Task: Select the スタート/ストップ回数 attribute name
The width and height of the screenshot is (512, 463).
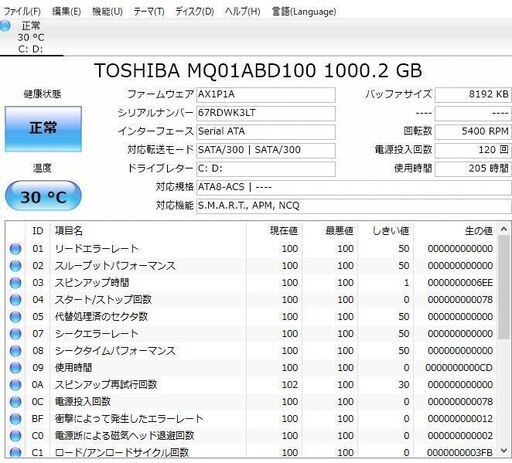Action: point(103,300)
